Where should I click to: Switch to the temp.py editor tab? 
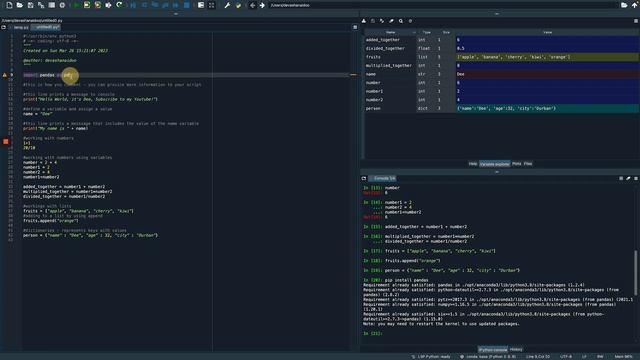21,27
